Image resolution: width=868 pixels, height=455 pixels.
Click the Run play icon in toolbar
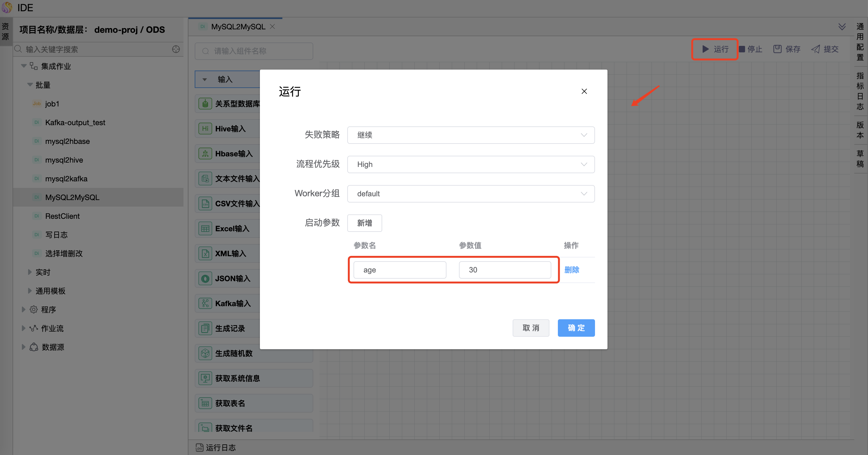705,49
